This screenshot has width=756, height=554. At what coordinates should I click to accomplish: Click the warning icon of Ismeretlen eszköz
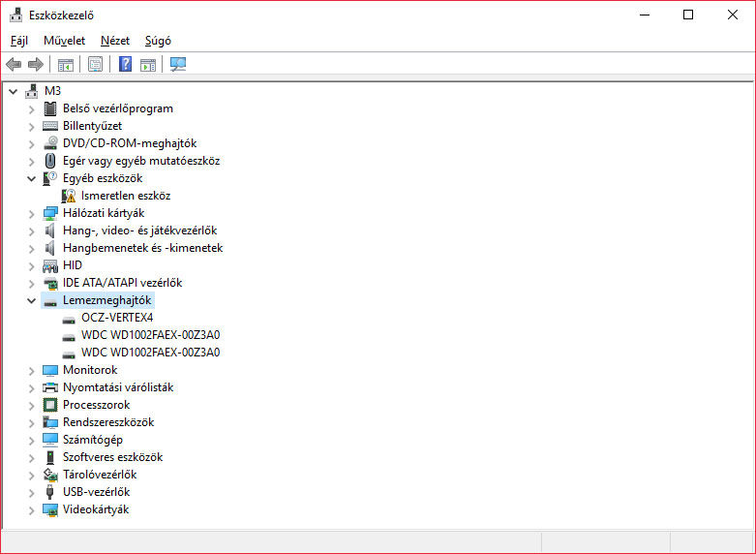[69, 196]
